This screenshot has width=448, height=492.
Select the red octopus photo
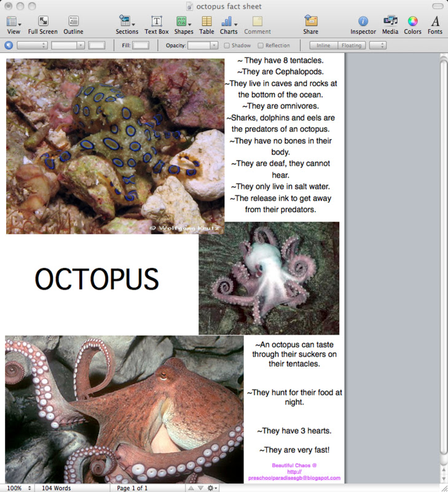click(x=124, y=410)
